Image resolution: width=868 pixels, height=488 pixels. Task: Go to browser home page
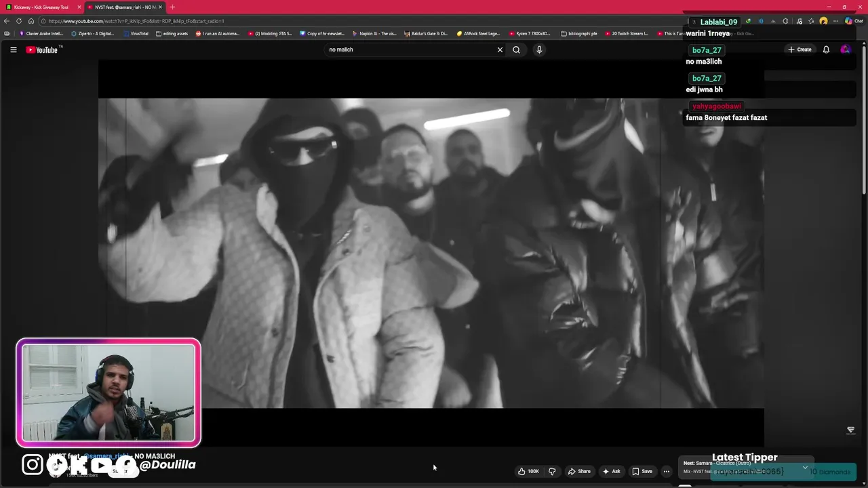pyautogui.click(x=31, y=21)
